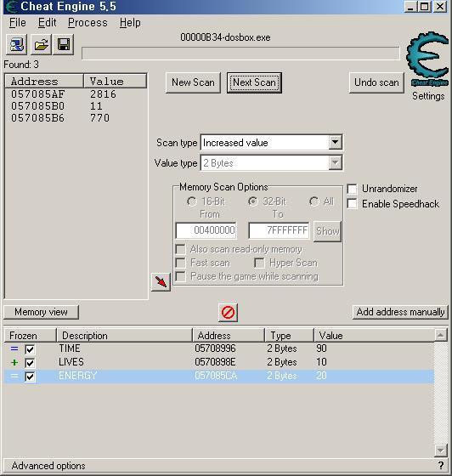Open the Value type dropdown
This screenshot has height=476, width=452.
click(336, 163)
